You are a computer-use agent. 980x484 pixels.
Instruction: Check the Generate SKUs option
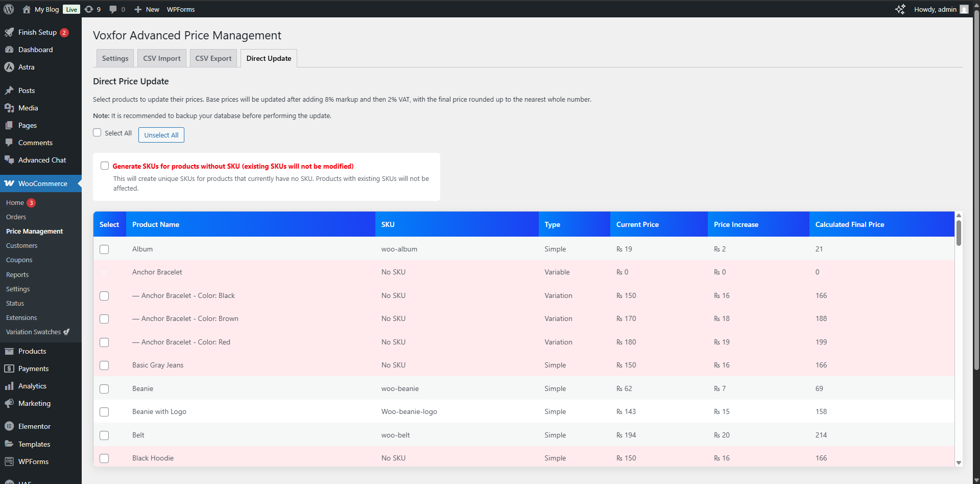tap(105, 166)
